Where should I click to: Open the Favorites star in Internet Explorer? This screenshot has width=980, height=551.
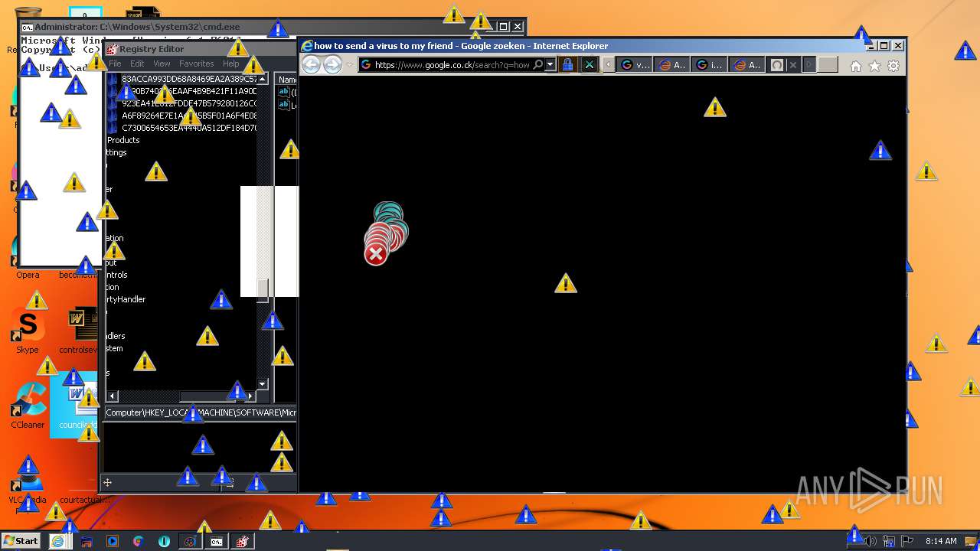coord(874,66)
